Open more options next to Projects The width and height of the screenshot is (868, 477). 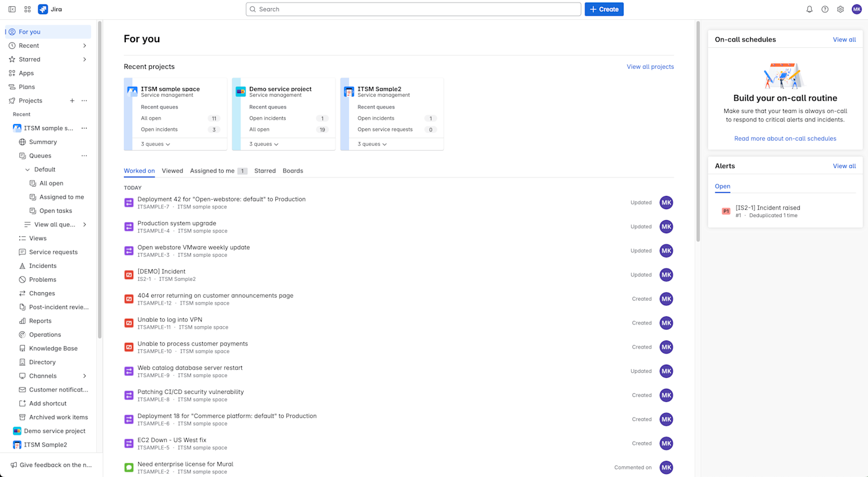coord(84,100)
